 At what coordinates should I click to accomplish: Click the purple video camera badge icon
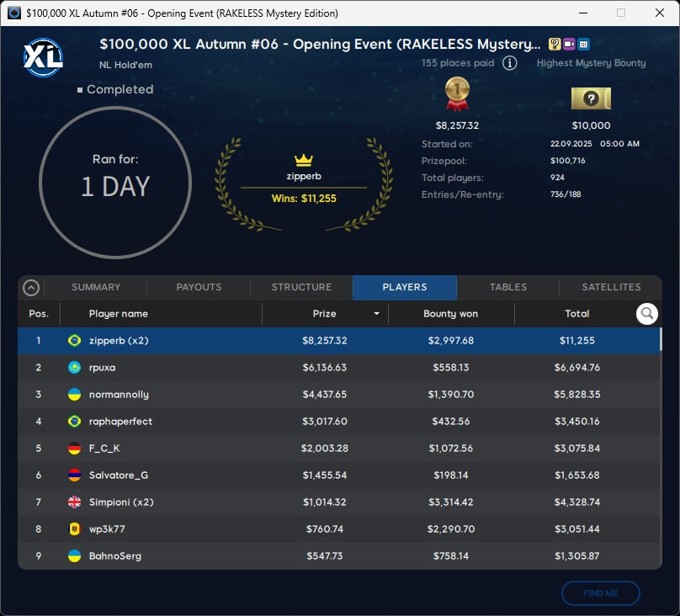[569, 45]
